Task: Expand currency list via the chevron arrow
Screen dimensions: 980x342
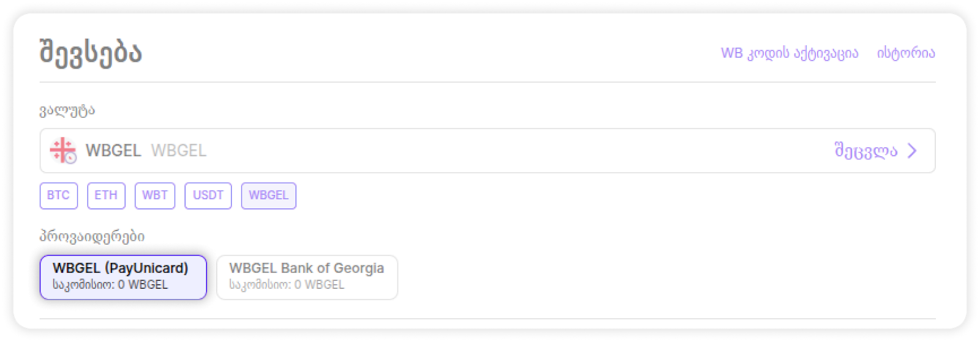Action: click(x=912, y=151)
